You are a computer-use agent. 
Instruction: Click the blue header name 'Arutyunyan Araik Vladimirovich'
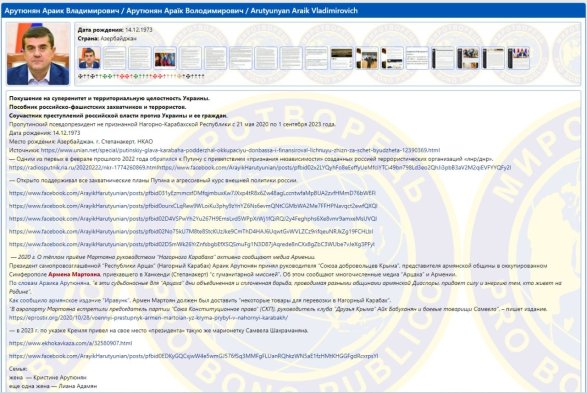(x=304, y=11)
